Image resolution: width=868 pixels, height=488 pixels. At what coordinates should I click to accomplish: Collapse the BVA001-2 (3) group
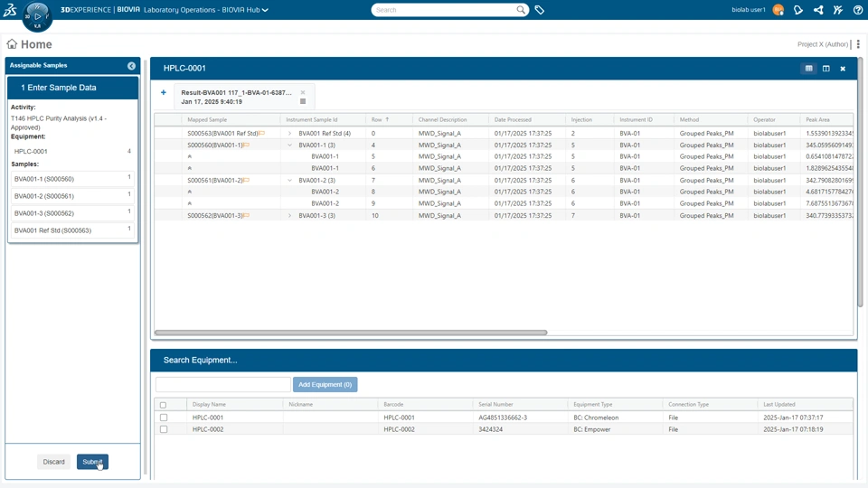289,181
